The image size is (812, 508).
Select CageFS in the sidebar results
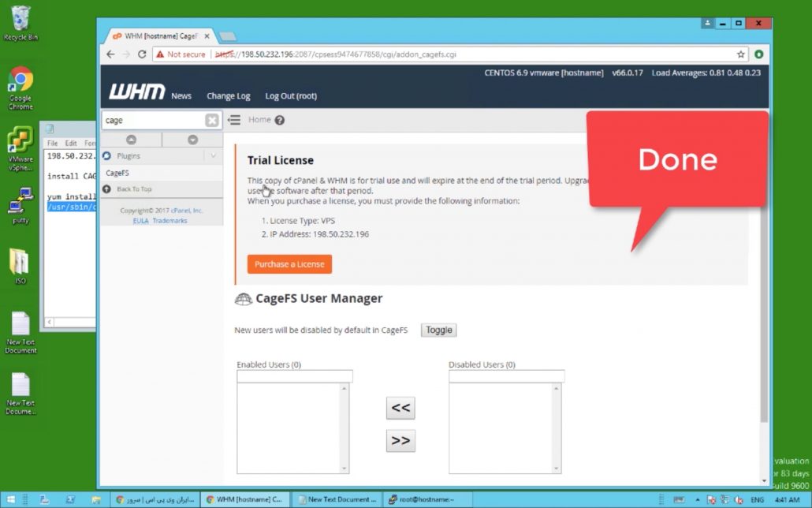tap(117, 173)
